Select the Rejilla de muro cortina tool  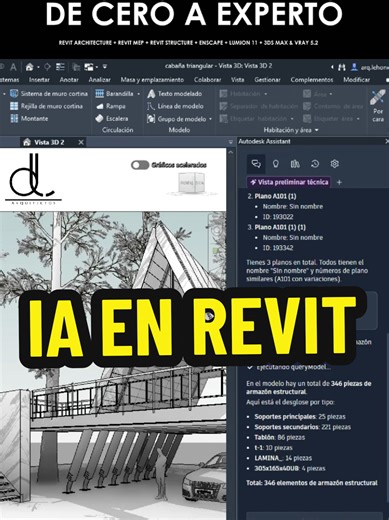[46, 106]
